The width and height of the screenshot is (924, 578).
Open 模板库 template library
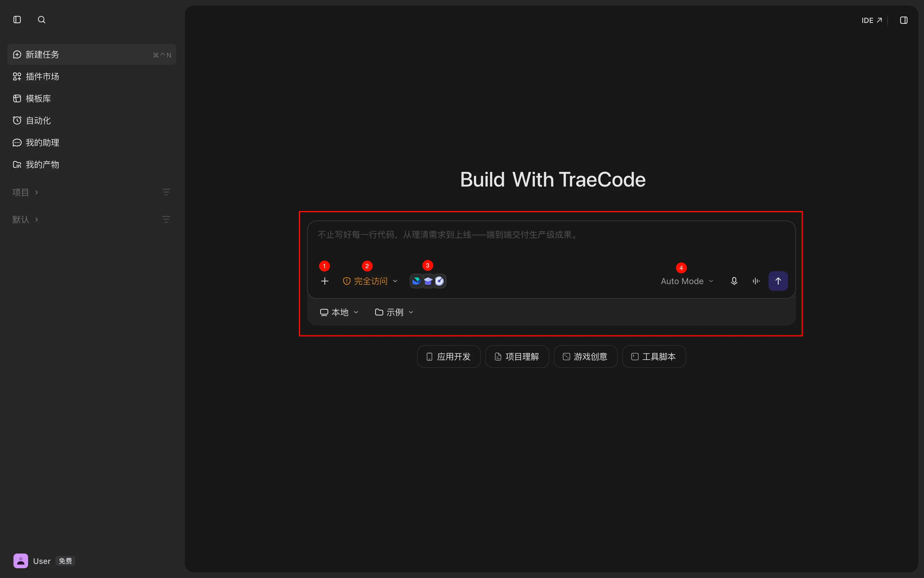click(x=92, y=98)
